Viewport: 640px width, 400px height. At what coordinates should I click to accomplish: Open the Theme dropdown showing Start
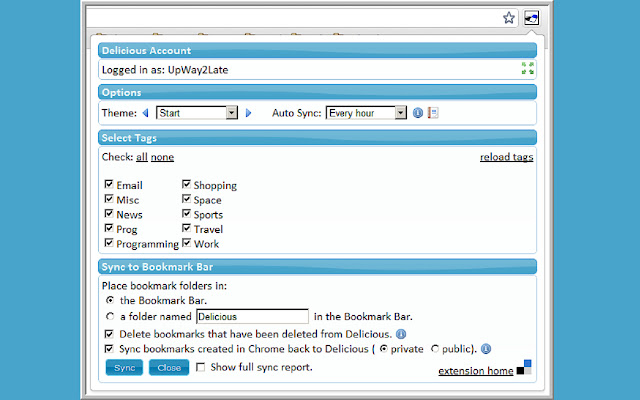click(x=197, y=113)
